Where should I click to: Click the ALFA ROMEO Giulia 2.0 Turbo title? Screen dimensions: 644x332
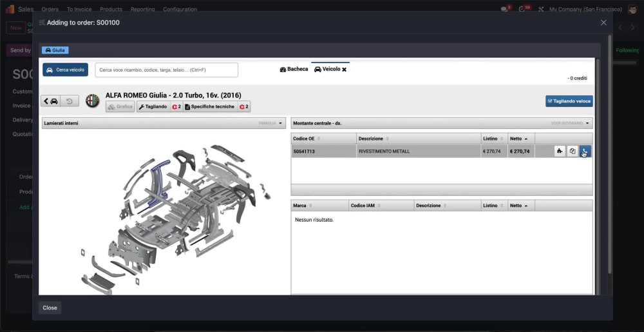173,95
